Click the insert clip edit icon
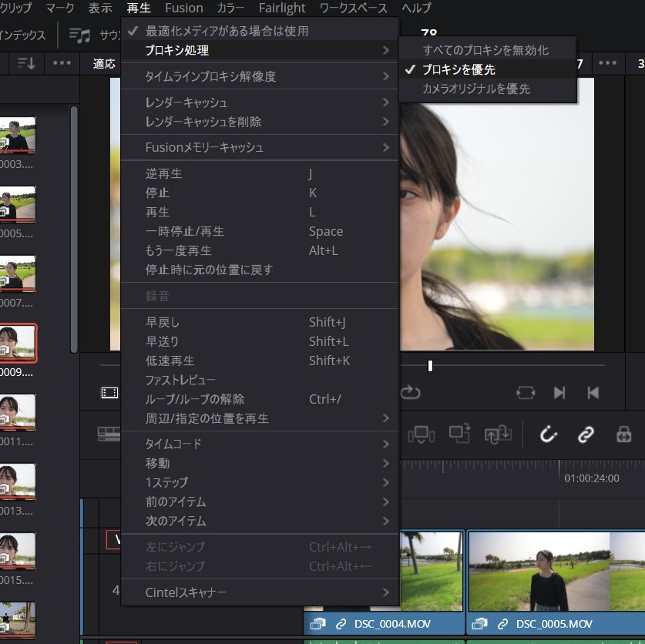Screen dimensions: 645x644 click(x=422, y=434)
